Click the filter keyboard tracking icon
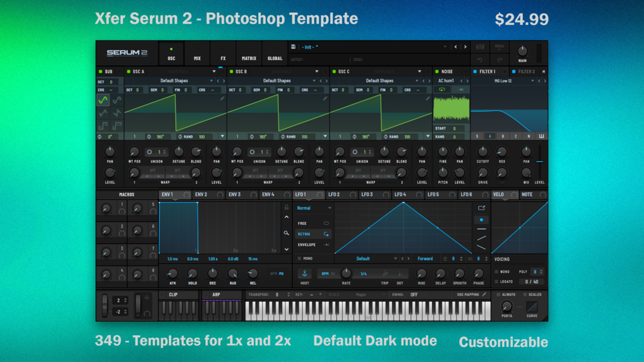 point(541,136)
